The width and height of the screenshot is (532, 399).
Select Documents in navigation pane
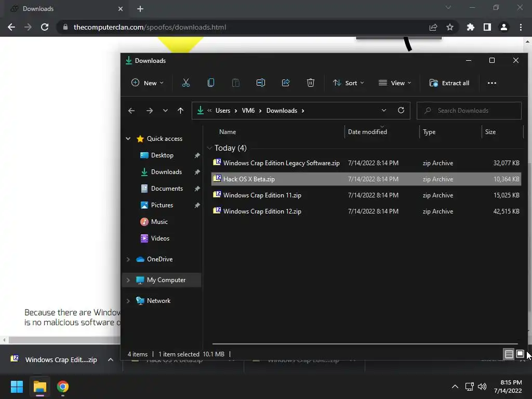(x=167, y=188)
